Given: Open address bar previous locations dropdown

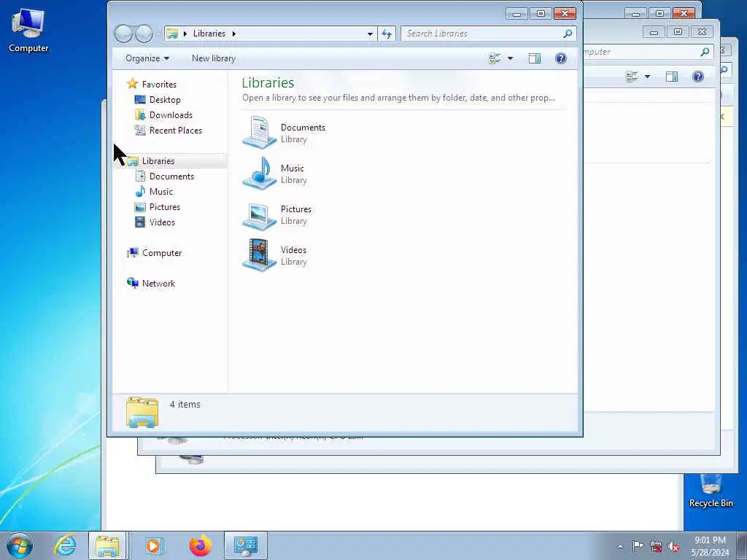Looking at the screenshot, I should pyautogui.click(x=370, y=34).
